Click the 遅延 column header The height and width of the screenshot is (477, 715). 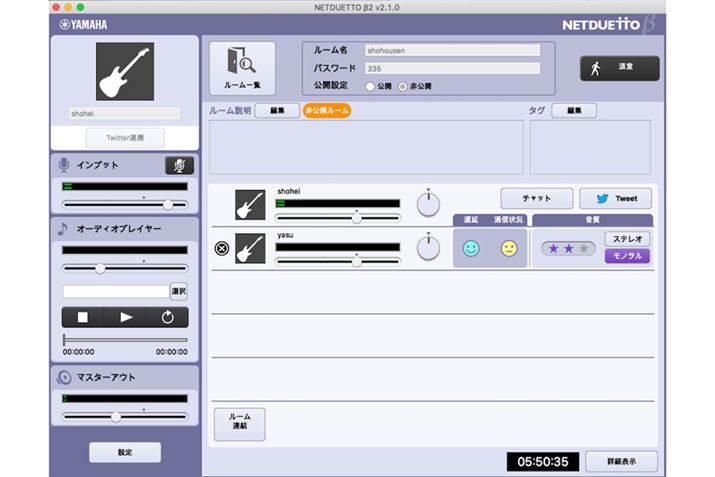pos(471,220)
